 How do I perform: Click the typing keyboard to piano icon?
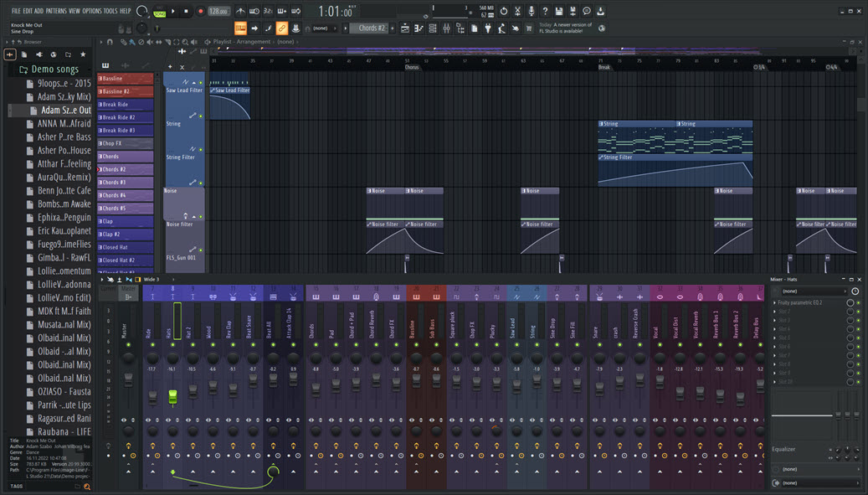click(240, 28)
